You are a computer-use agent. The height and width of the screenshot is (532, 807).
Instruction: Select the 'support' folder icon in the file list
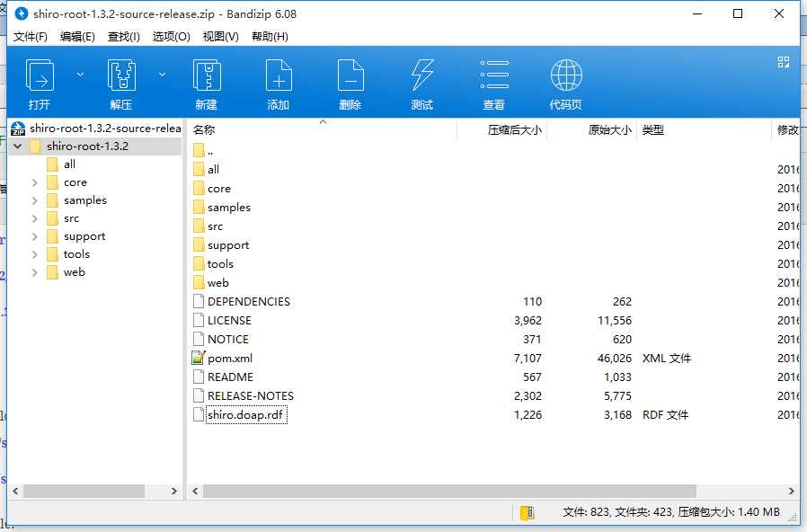tap(199, 245)
